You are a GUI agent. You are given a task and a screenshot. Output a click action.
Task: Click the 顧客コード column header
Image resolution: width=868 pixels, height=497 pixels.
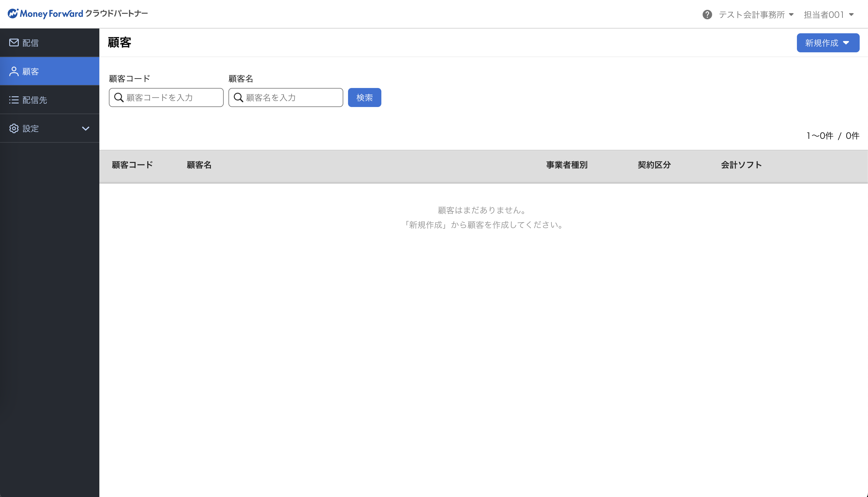click(132, 165)
